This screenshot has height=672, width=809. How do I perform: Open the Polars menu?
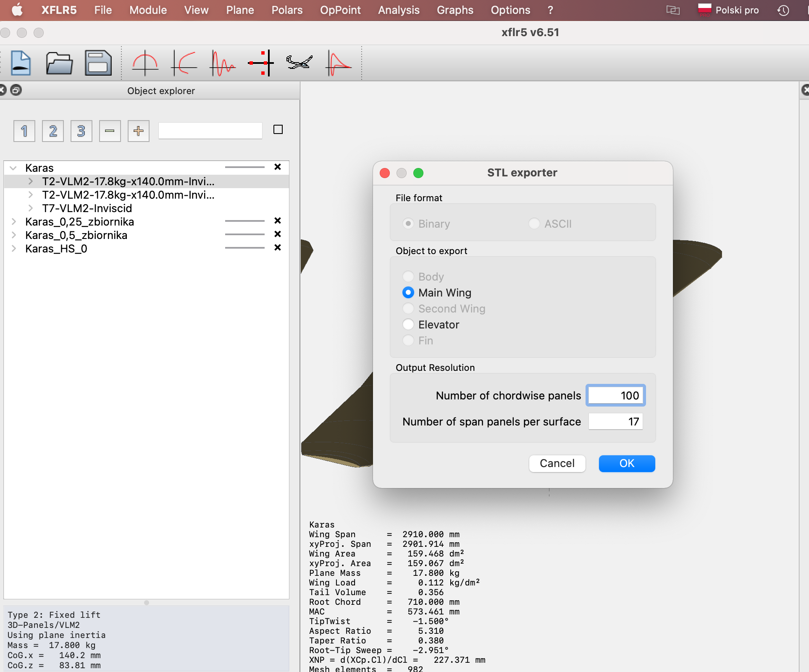287,10
